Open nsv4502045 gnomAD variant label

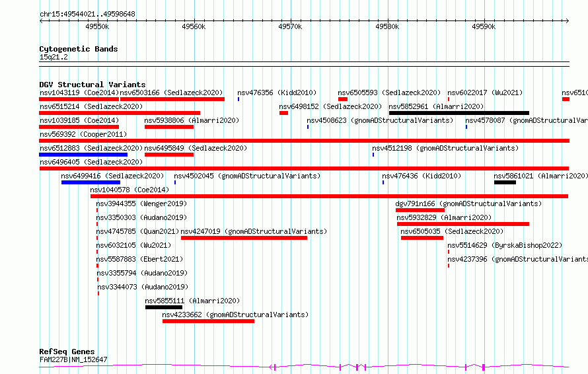click(x=247, y=176)
